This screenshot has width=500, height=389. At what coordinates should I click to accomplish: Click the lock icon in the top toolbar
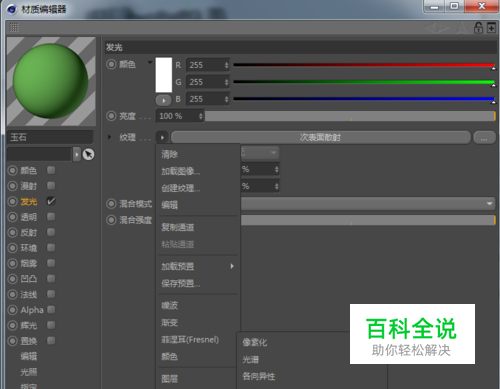click(x=478, y=28)
